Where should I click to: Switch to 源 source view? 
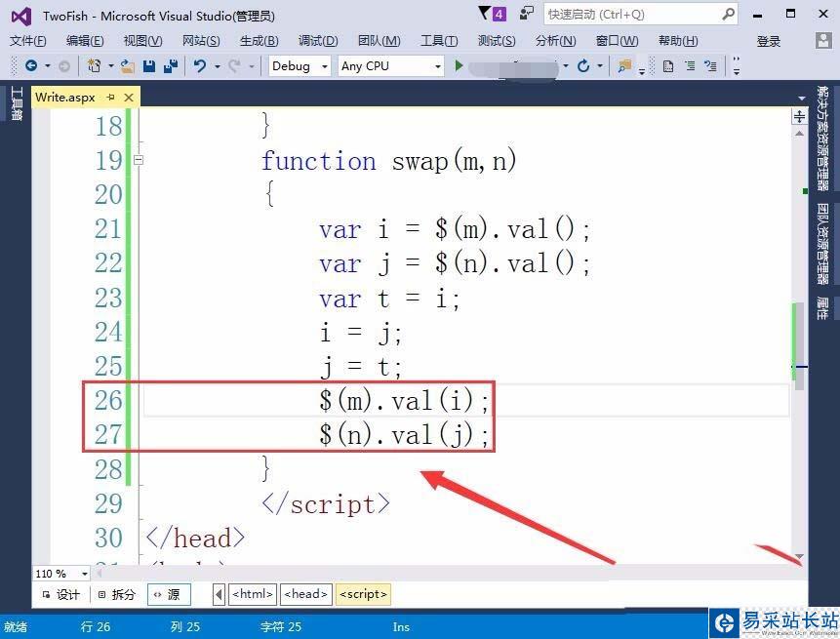click(x=169, y=594)
